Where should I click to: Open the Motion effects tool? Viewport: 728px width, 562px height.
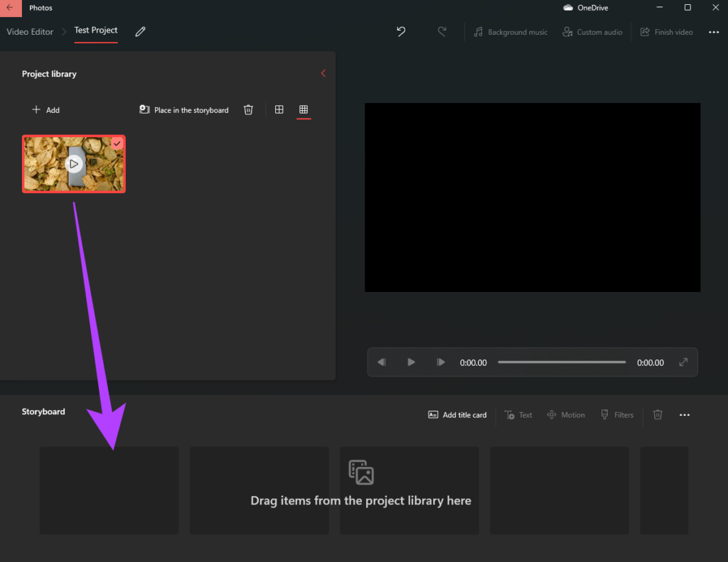click(x=566, y=415)
